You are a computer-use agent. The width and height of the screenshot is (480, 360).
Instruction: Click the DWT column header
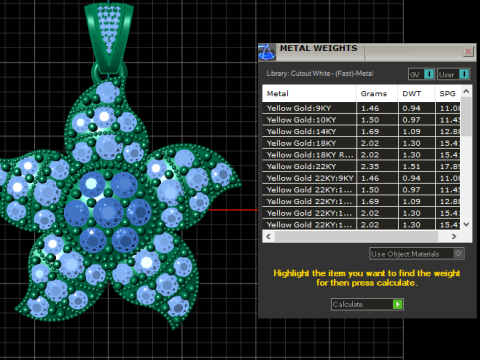tap(416, 94)
